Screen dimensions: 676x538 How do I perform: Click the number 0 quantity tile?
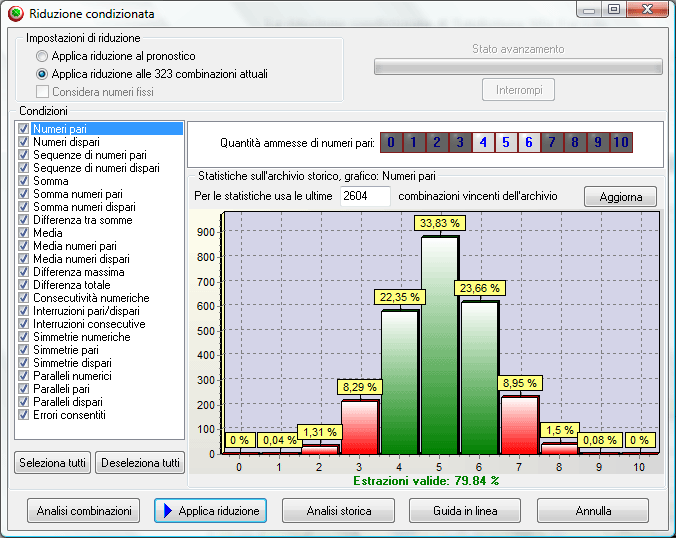coord(391,142)
